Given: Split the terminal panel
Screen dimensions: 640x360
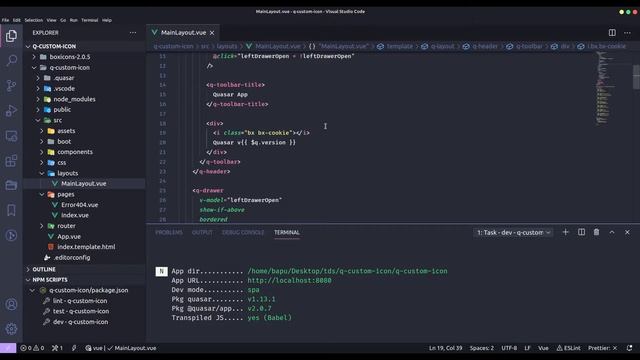Looking at the screenshot, I should coord(581,232).
